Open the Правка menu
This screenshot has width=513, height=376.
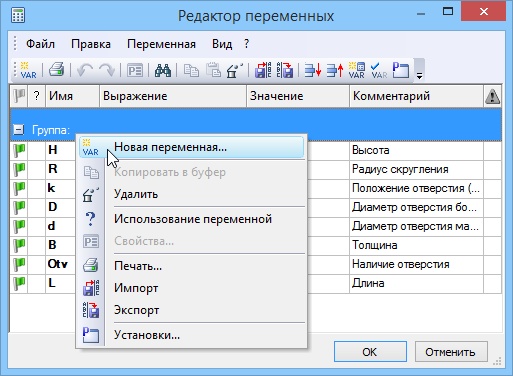(91, 44)
